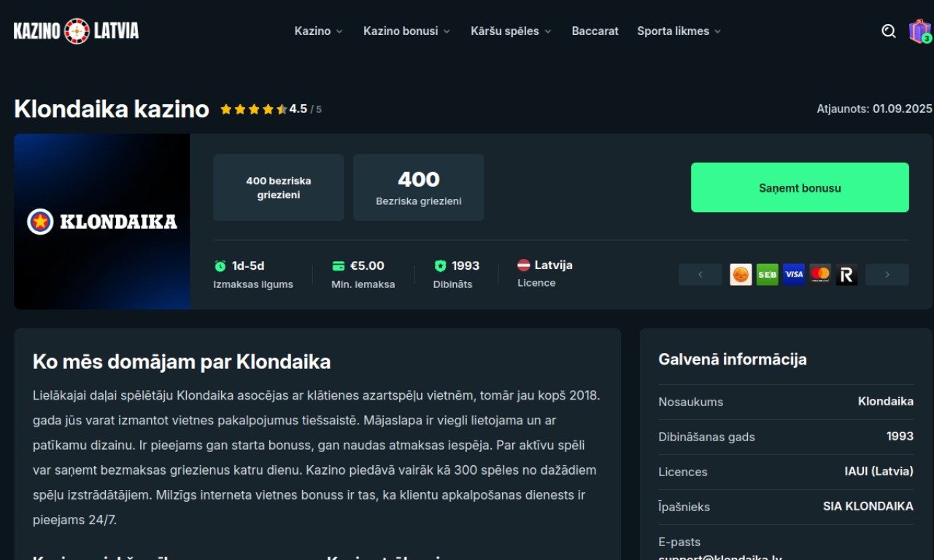This screenshot has height=560, width=934.
Task: Click the Latvia flag licence icon
Action: 524,265
